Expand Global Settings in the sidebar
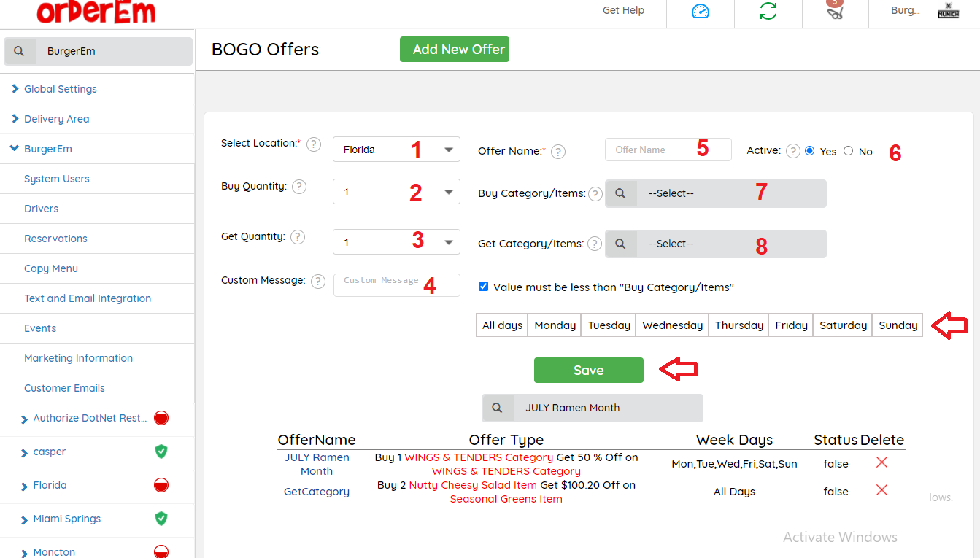The image size is (980, 558). click(60, 89)
